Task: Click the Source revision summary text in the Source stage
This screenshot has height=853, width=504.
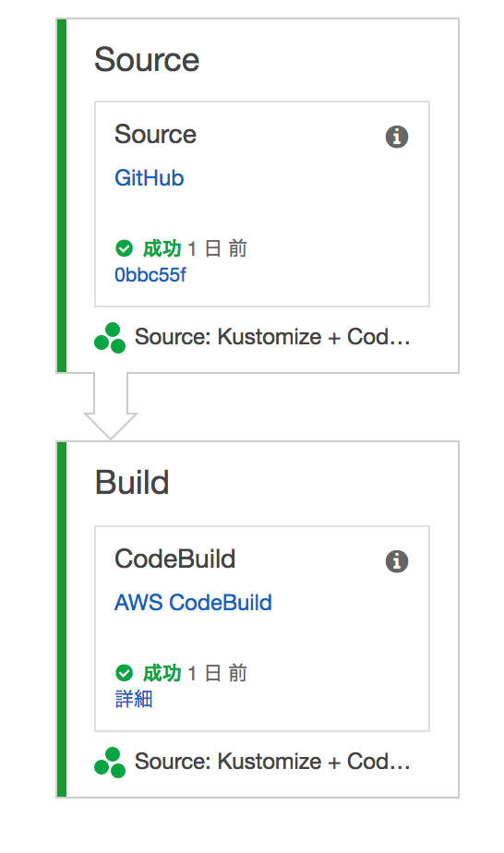Action: coord(271,337)
